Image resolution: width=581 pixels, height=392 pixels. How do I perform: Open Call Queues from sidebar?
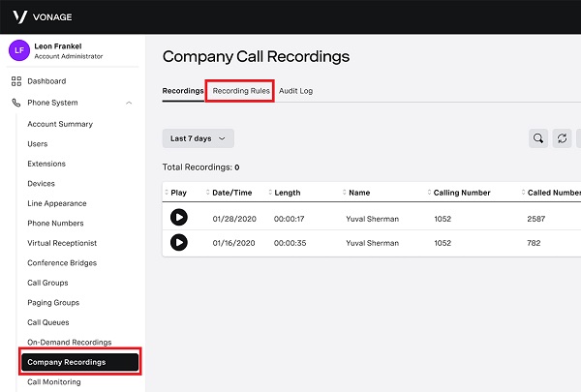pyautogui.click(x=48, y=322)
